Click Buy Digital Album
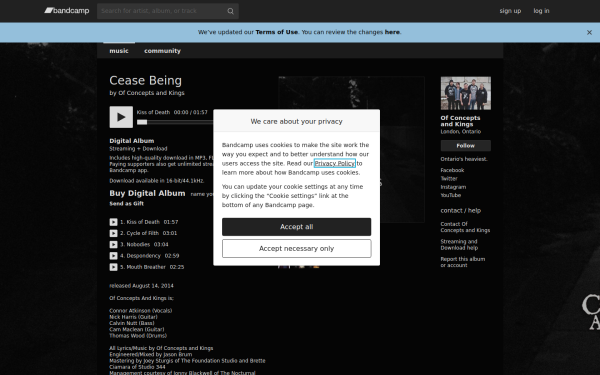This screenshot has width=600, height=375. [x=147, y=194]
